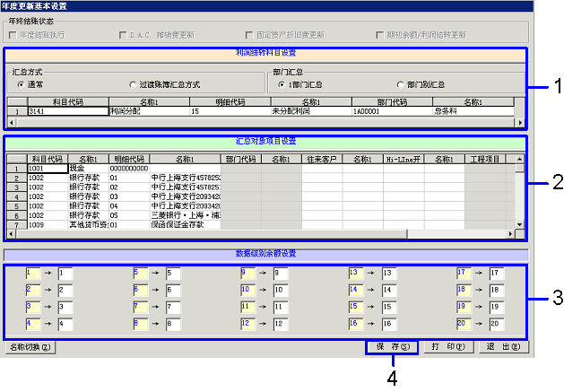The height and width of the screenshot is (392, 564).
Task: Tick the 期初余额/利润结转更新 checkbox
Action: [x=380, y=35]
